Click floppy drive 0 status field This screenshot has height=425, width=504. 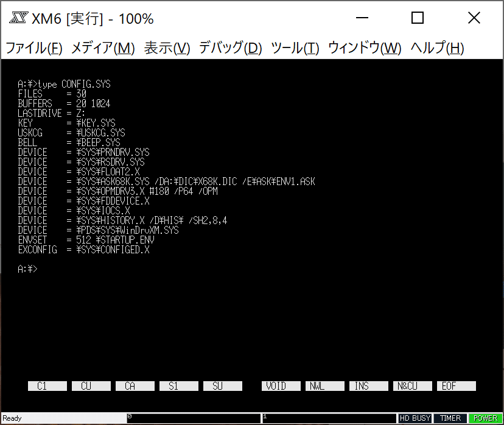tap(194, 418)
